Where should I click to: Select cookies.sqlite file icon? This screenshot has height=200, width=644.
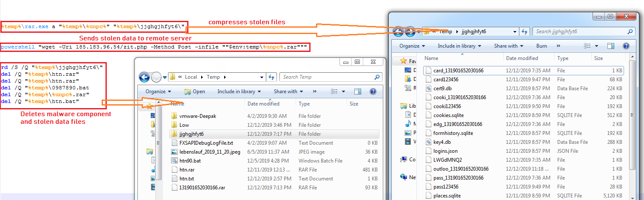[428, 115]
